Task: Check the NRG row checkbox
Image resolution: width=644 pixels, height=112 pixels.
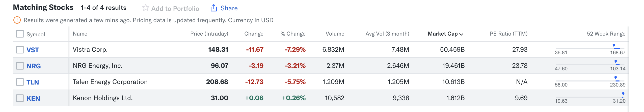Action: click(x=20, y=66)
